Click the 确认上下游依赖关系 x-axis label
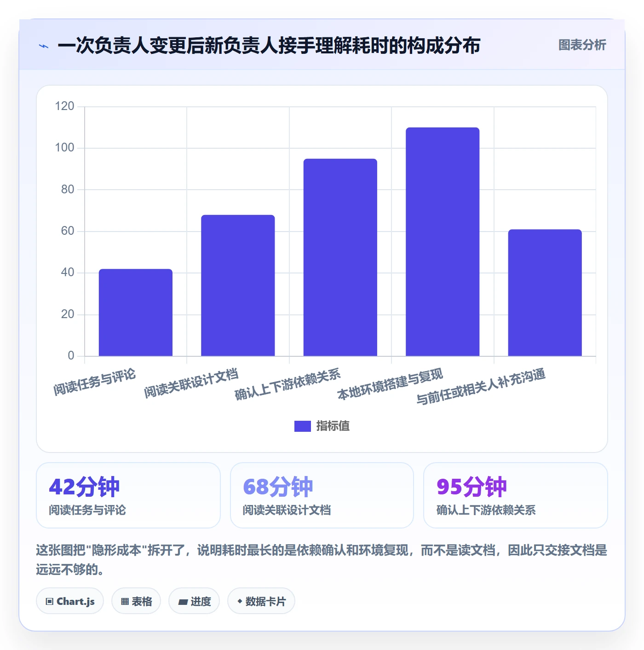Image resolution: width=644 pixels, height=650 pixels. pyautogui.click(x=287, y=384)
